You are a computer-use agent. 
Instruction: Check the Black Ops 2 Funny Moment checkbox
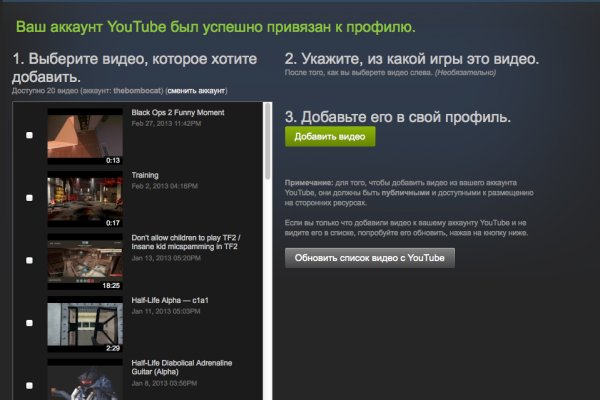click(29, 135)
